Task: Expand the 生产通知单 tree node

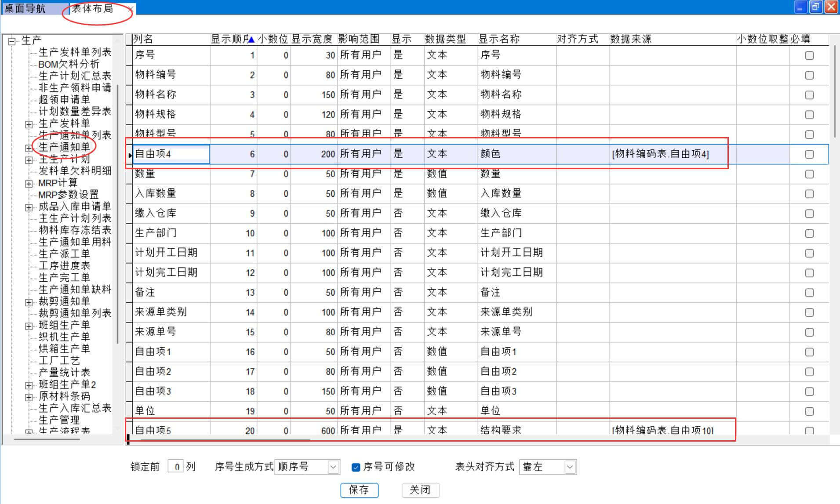Action: [29, 148]
